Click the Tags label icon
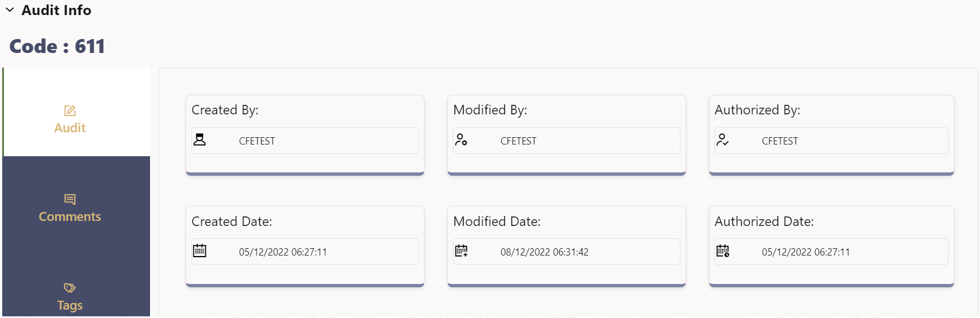 tap(70, 288)
